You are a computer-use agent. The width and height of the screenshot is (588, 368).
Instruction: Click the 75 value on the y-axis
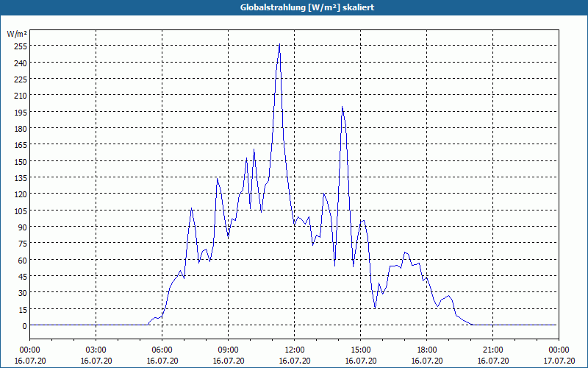[24, 244]
